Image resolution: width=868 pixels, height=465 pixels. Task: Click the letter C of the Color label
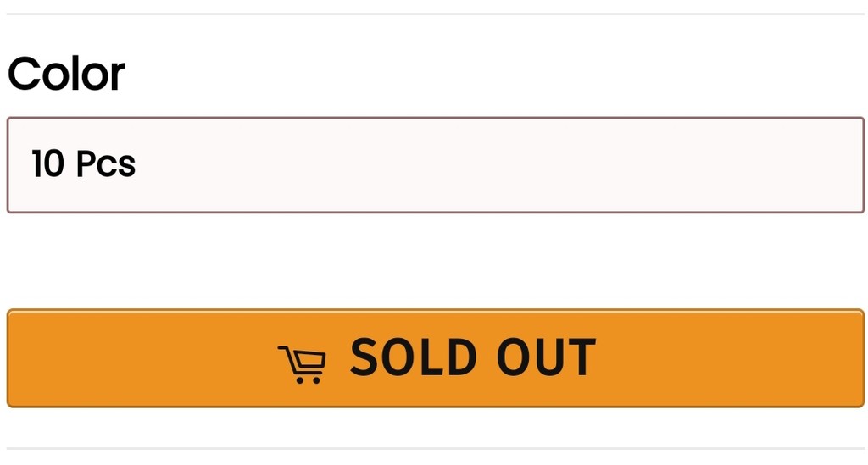point(22,74)
